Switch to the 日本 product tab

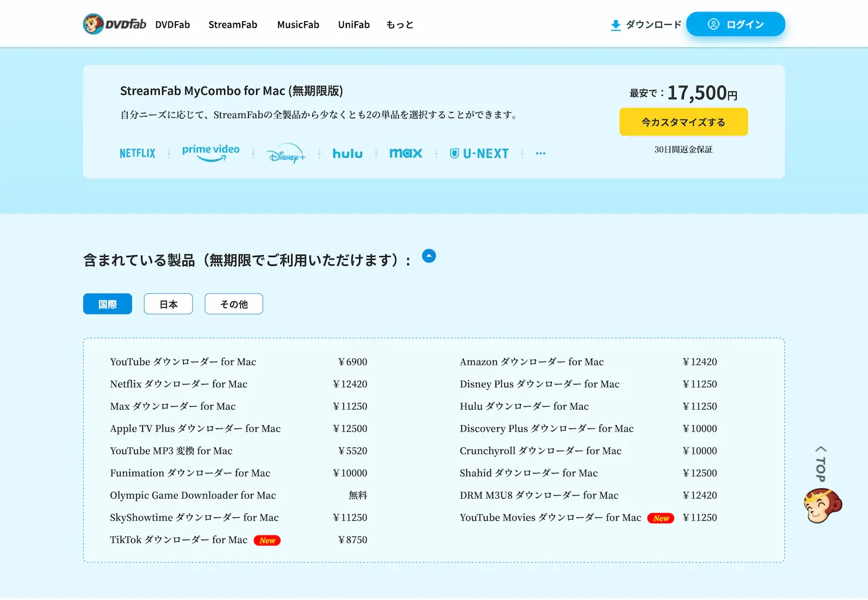point(168,304)
